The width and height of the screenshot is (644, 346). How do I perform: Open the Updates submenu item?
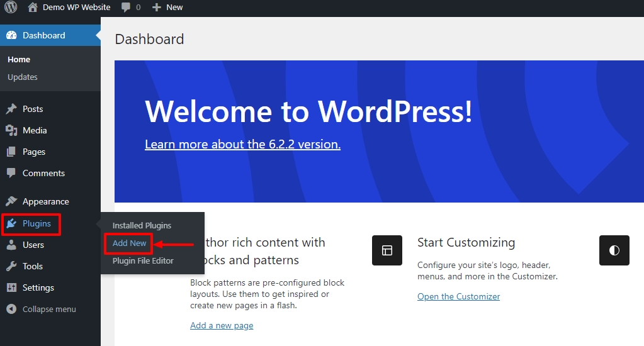(x=23, y=77)
